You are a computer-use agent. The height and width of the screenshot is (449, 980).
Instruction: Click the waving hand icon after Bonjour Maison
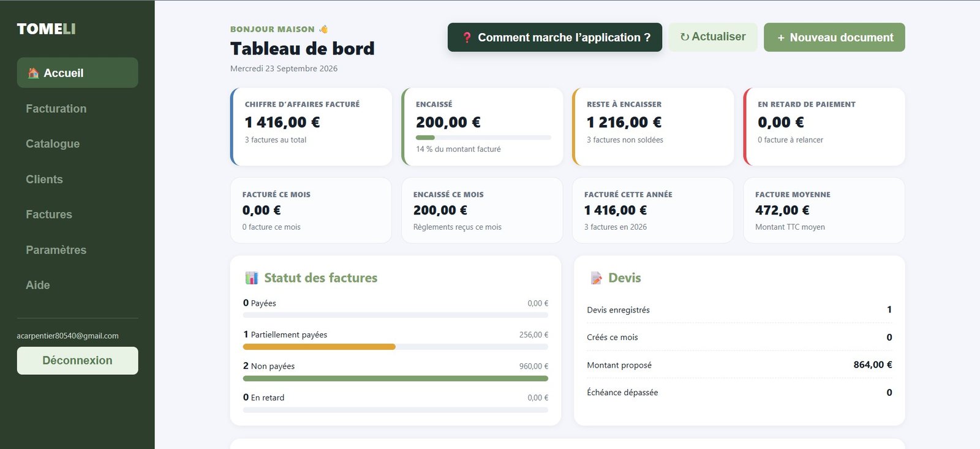click(323, 29)
